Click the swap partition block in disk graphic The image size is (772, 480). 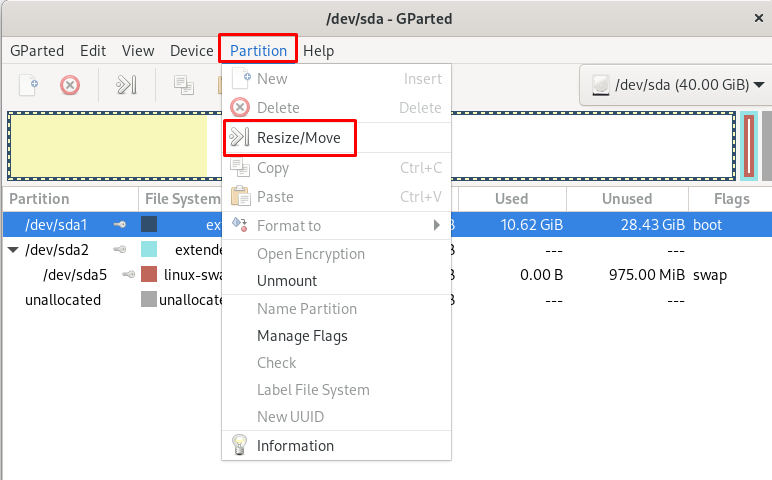(x=749, y=146)
